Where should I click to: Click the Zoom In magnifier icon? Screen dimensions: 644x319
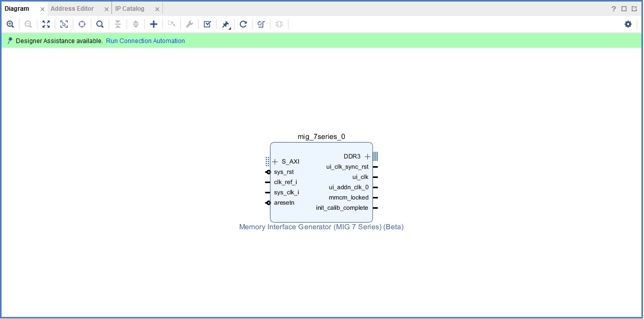[10, 24]
